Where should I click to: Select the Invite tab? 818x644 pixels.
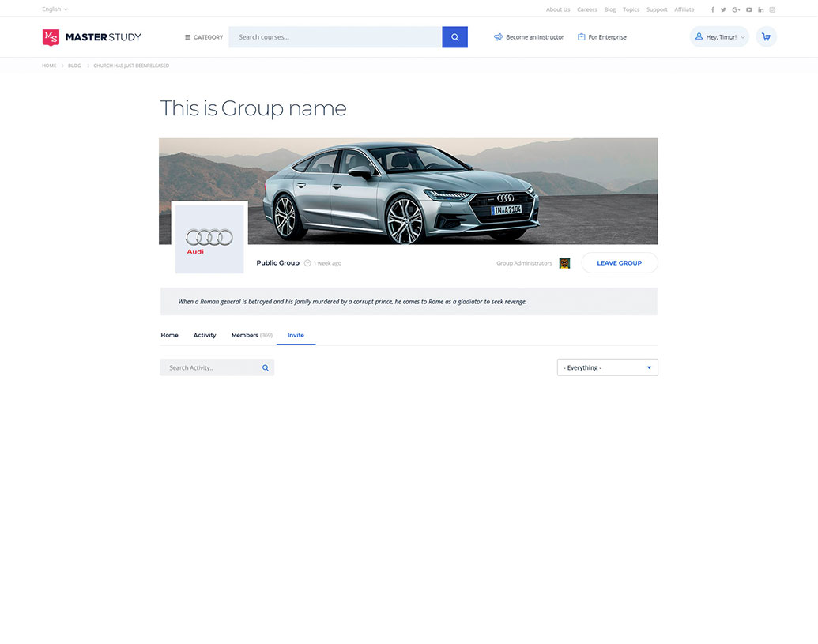[x=296, y=335]
